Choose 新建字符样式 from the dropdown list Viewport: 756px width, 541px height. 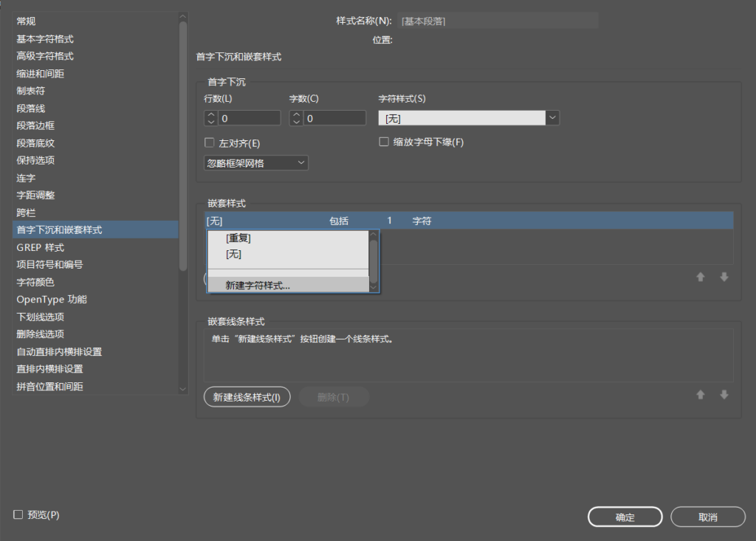pos(258,285)
